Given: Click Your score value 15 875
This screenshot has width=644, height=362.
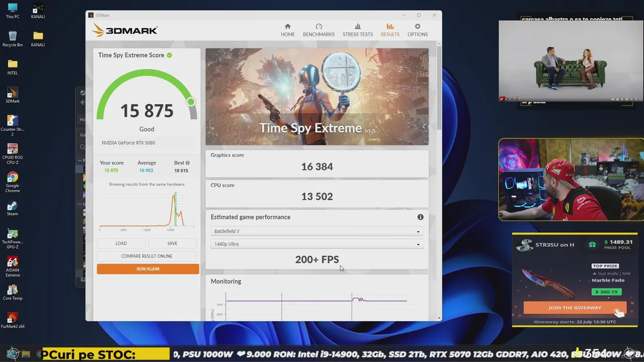Looking at the screenshot, I should click(x=111, y=170).
